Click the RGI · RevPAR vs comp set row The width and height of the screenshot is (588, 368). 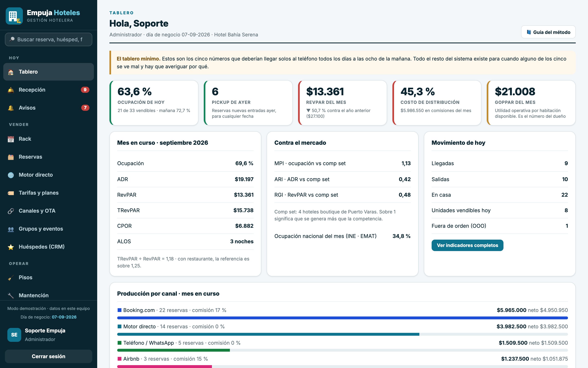pos(342,195)
